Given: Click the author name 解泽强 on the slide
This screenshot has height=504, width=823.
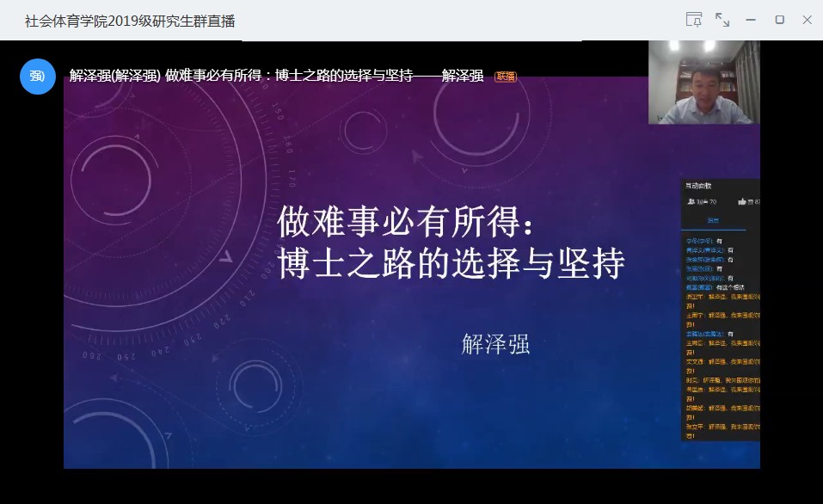Looking at the screenshot, I should [495, 346].
